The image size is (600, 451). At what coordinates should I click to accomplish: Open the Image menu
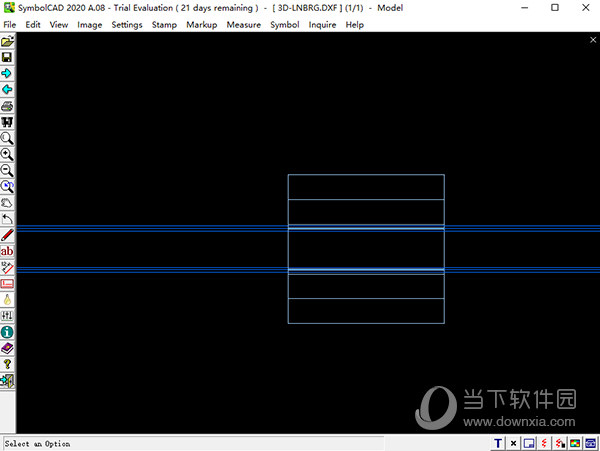(x=90, y=24)
